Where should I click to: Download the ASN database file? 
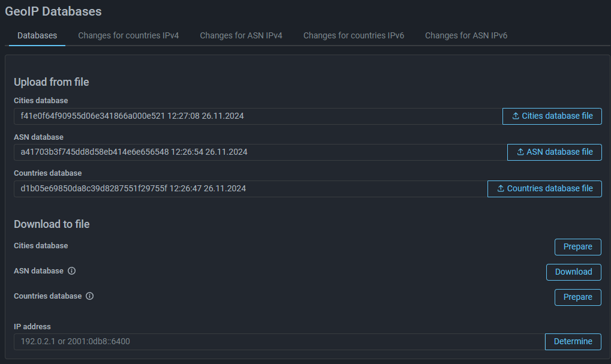coord(573,272)
